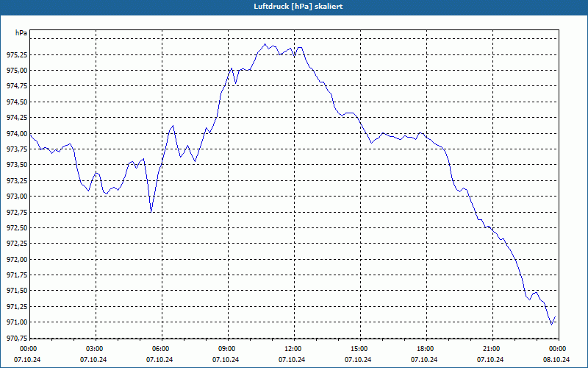Screen dimensions: 588x368
Task: Click the 973,25 y-axis value
Action: 17,180
